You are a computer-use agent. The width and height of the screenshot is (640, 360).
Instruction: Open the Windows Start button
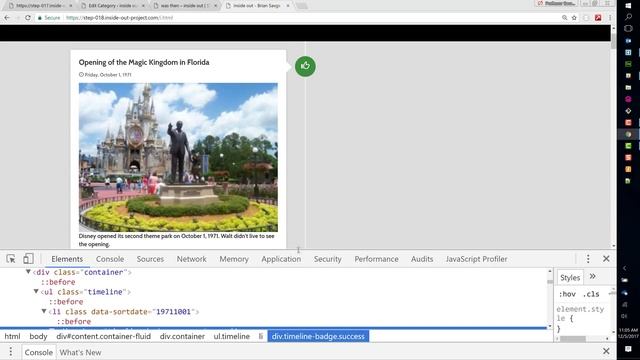click(628, 5)
